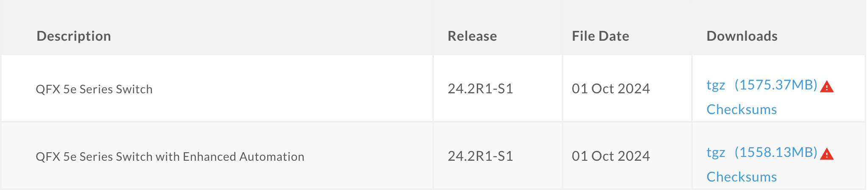Click release 24.2R1-S1 in second row

point(480,156)
